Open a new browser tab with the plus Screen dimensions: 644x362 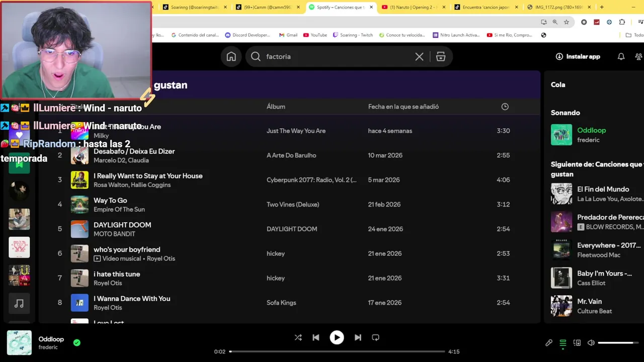[602, 7]
